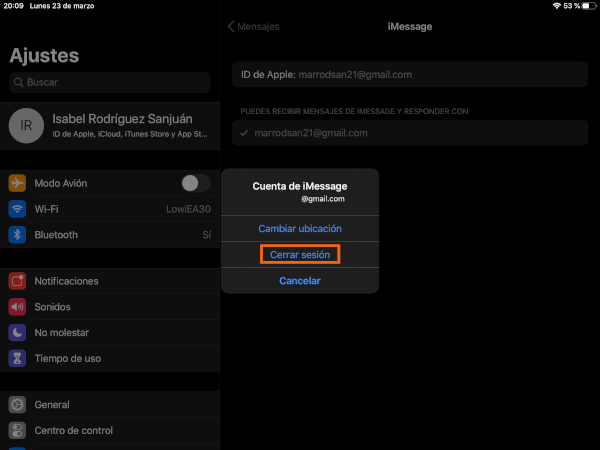Image resolution: width=600 pixels, height=450 pixels.
Task: Choose Cerrar sesión in the dialog
Action: (300, 255)
